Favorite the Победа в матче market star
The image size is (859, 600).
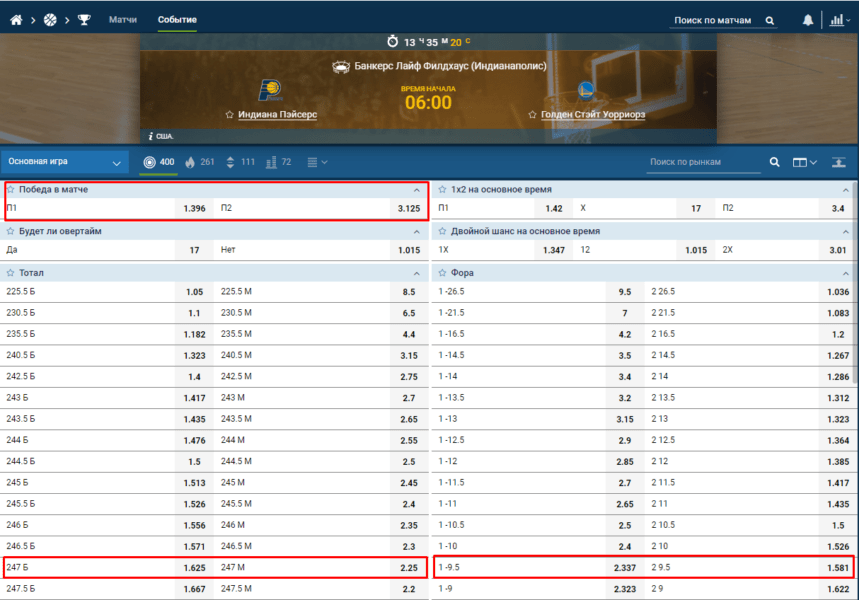[11, 189]
